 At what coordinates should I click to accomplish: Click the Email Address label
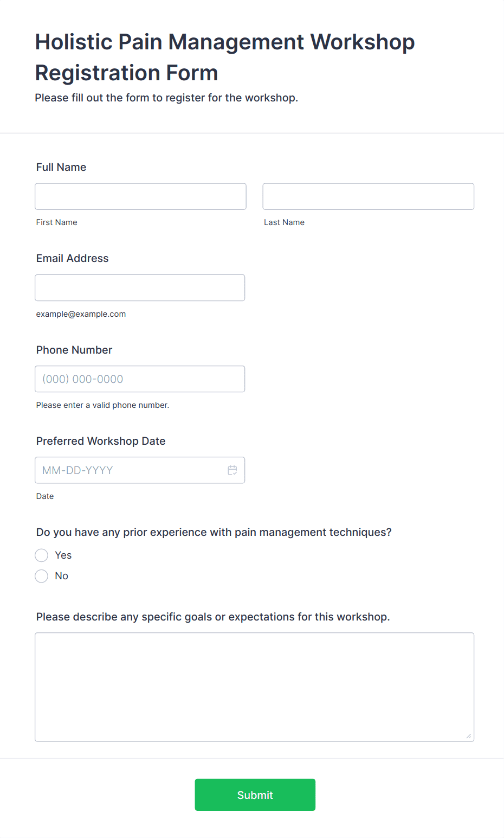[x=73, y=258]
